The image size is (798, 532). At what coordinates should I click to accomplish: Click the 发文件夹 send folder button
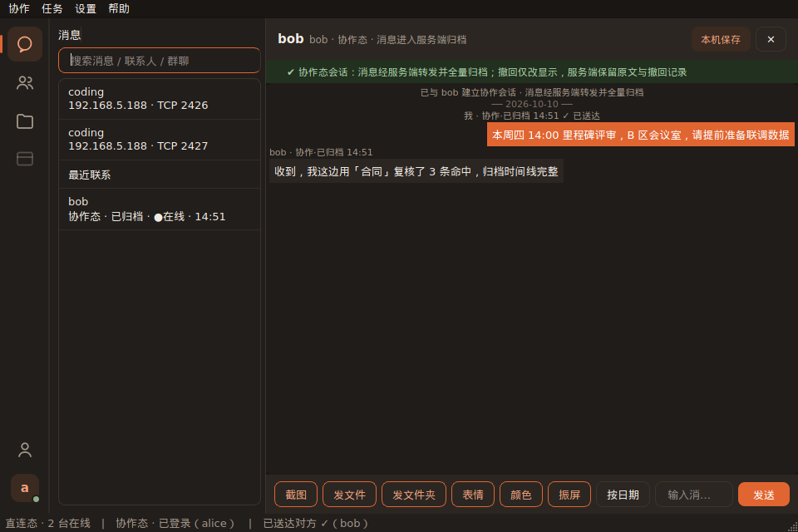click(414, 495)
